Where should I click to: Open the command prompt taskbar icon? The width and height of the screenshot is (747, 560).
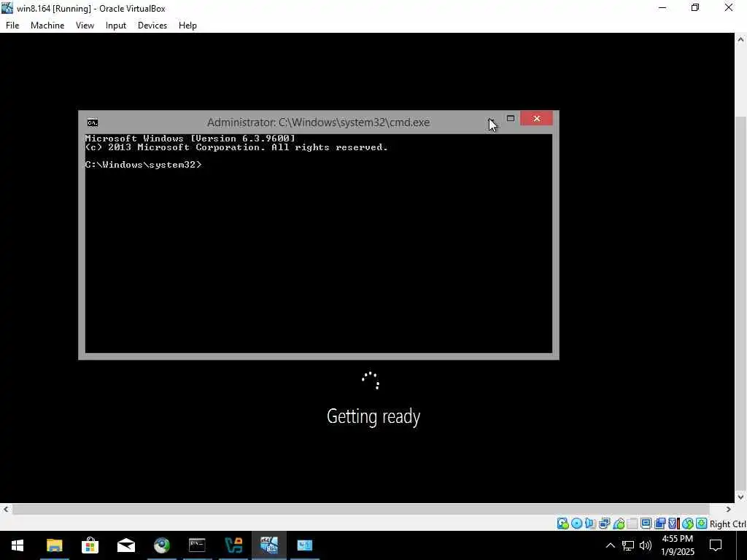click(197, 545)
